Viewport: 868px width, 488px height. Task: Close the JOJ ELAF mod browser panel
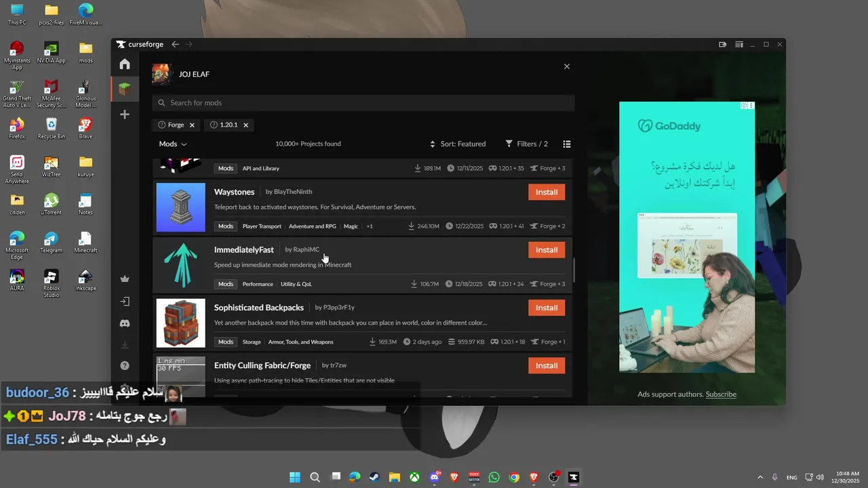567,66
